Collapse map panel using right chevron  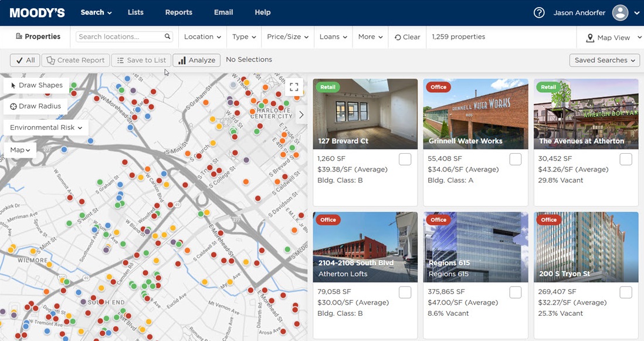pos(301,115)
